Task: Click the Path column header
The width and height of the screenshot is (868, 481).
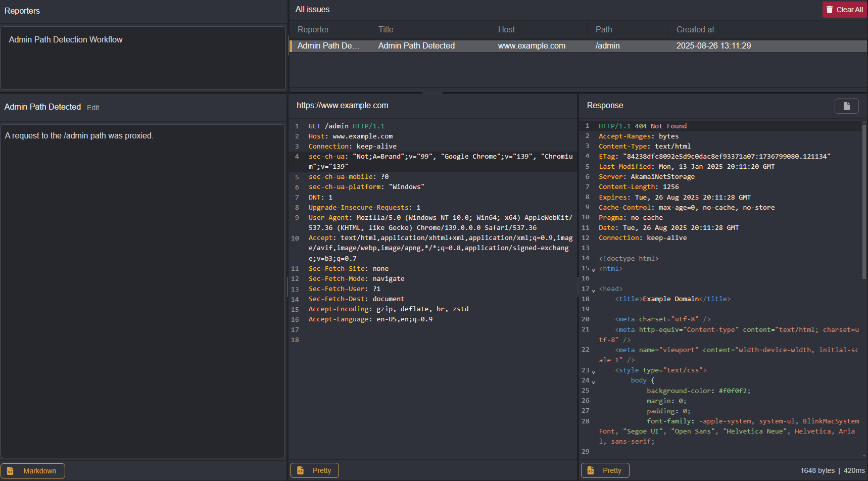Action: (x=603, y=30)
